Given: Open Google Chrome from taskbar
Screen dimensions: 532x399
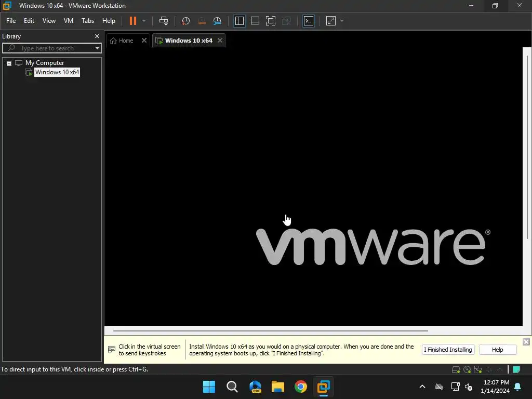Looking at the screenshot, I should pos(301,387).
